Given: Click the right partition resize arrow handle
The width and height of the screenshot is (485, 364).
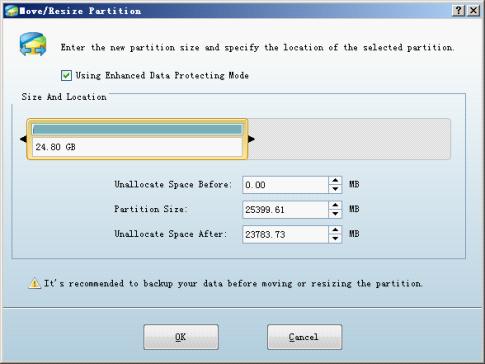Looking at the screenshot, I should (252, 139).
